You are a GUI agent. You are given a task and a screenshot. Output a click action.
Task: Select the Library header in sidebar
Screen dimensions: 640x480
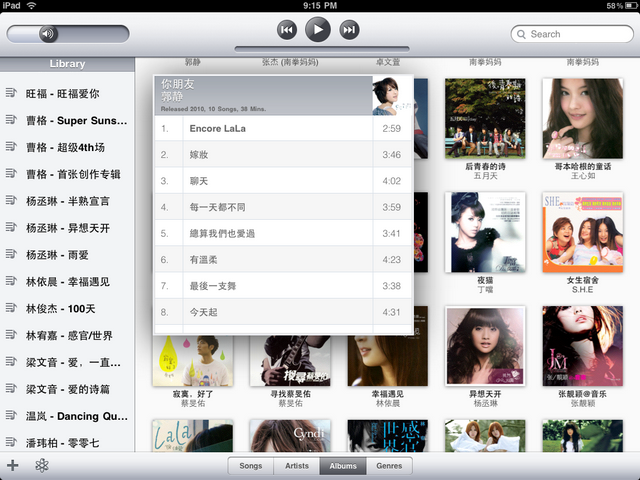point(67,64)
